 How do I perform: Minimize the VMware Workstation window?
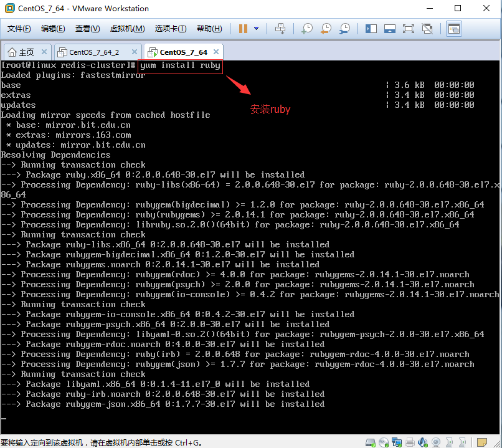pos(430,8)
